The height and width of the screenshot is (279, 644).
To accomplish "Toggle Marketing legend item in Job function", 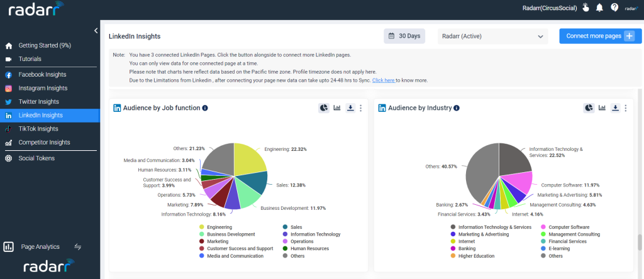I will coord(214,242).
